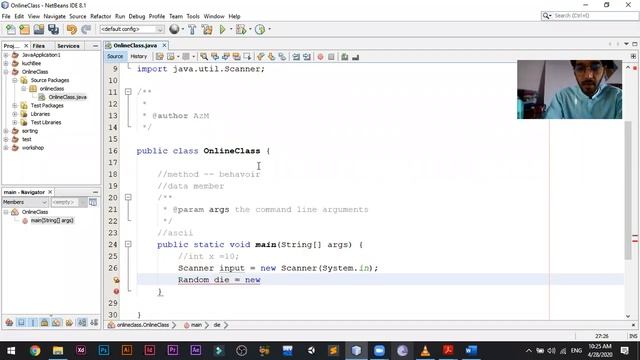Viewport: 640px width, 360px height.
Task: Click the globe browser icon in main toolbar
Action: tap(174, 29)
